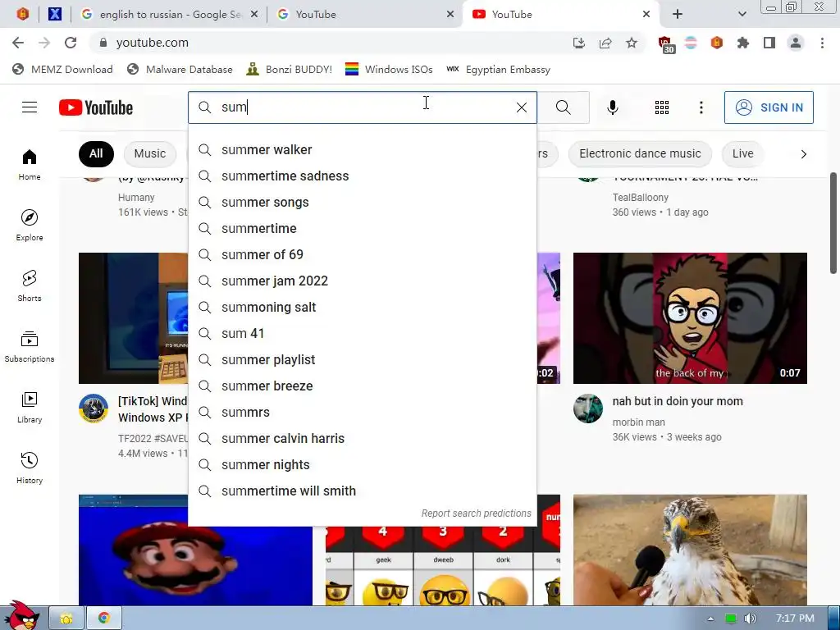Click the Chrome icon in the taskbar
This screenshot has height=630, width=840.
pos(104,619)
